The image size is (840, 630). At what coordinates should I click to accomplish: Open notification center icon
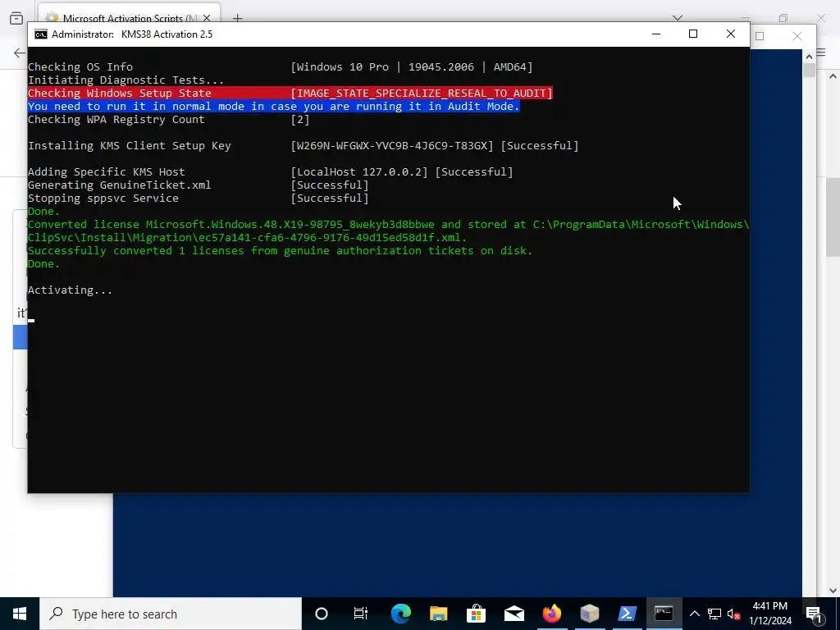[x=813, y=614]
